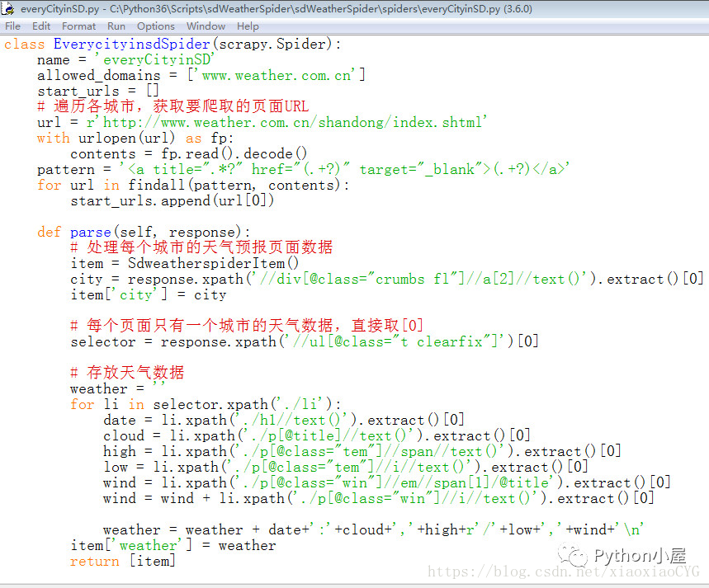This screenshot has width=709, height=588.
Task: Click the 'wind = wind + li.xpath' line
Action: (x=379, y=498)
